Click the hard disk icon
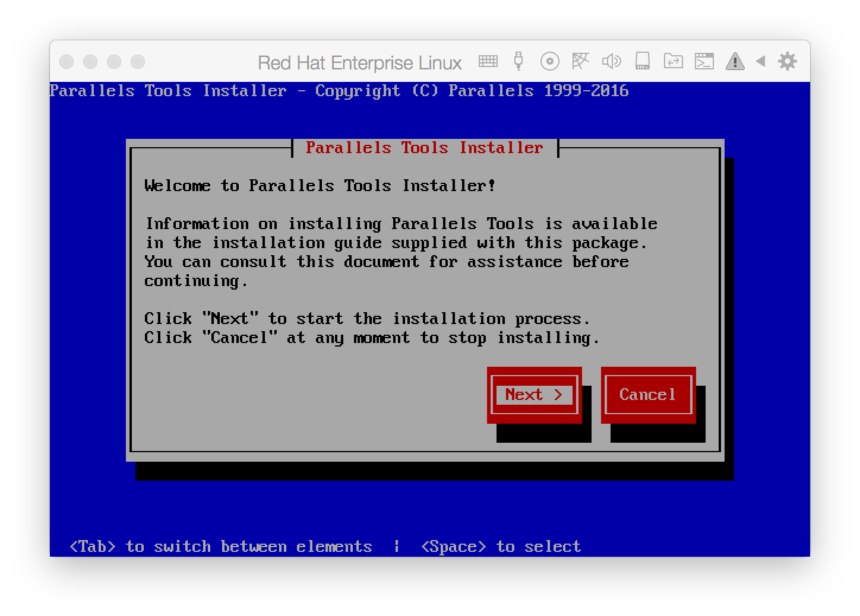This screenshot has width=860, height=616. point(642,61)
